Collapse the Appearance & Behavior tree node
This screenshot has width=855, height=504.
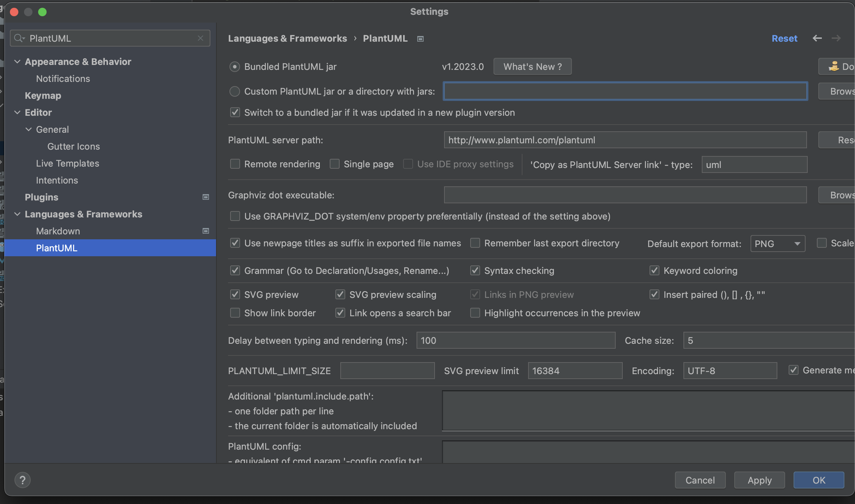tap(17, 61)
